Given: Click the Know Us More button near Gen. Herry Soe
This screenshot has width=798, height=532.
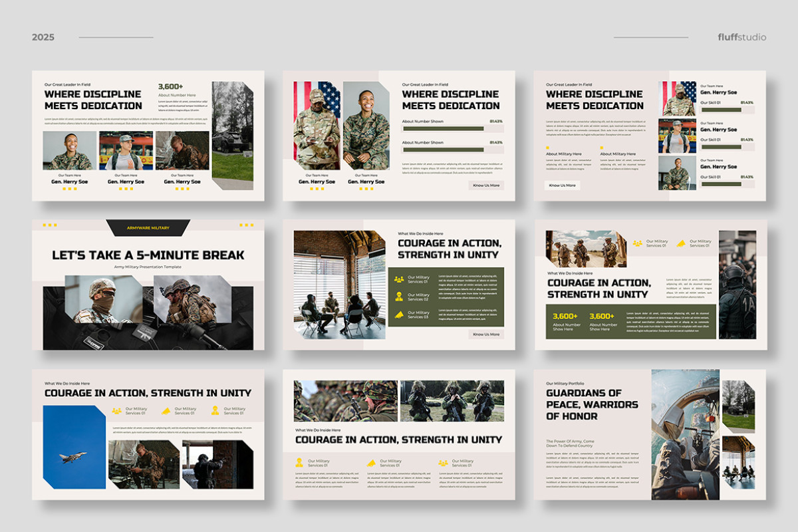Looking at the screenshot, I should coord(485,184).
